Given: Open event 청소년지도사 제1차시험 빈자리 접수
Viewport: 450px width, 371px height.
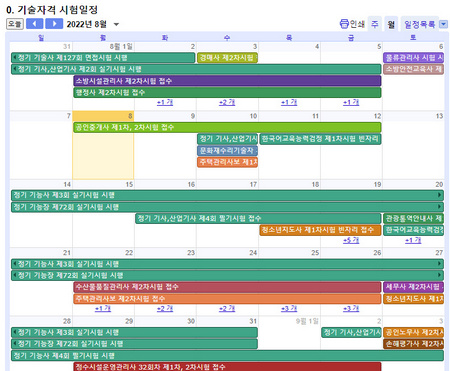Looking at the screenshot, I should pyautogui.click(x=320, y=230).
